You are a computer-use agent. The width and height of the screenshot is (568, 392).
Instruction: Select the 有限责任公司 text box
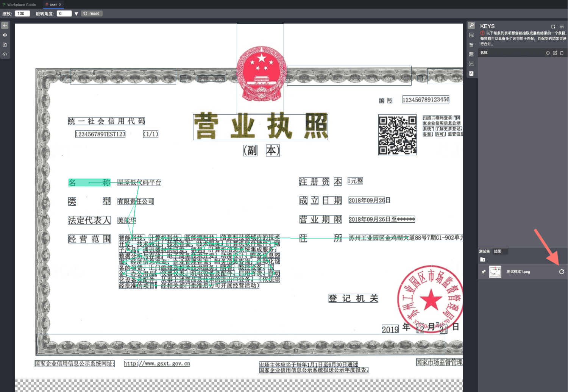click(136, 201)
